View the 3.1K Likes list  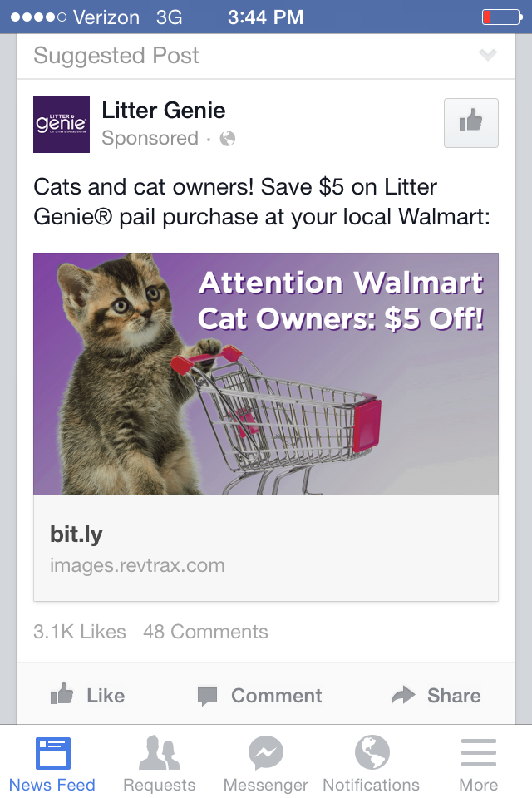click(x=80, y=632)
